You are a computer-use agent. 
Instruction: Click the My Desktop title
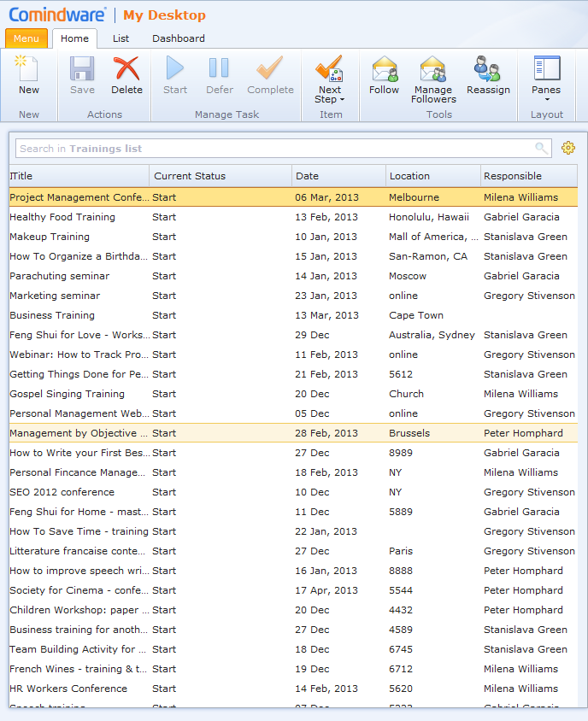click(164, 15)
